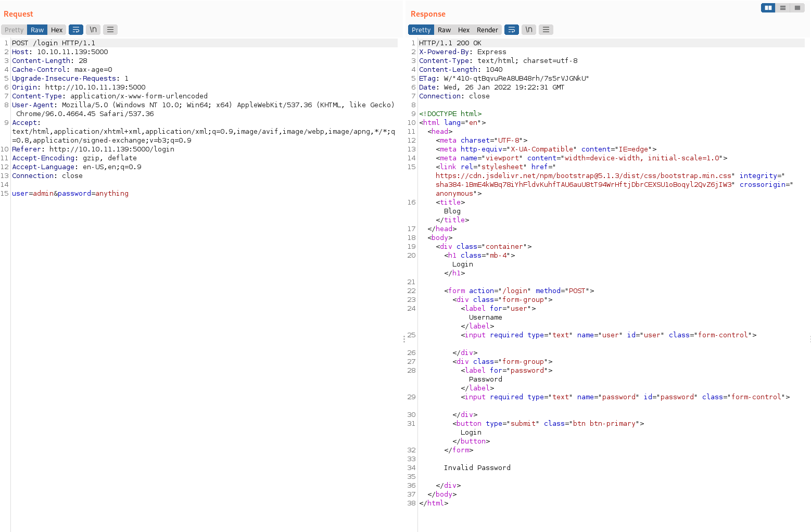
Task: Open the Render tab in Response
Action: [487, 30]
